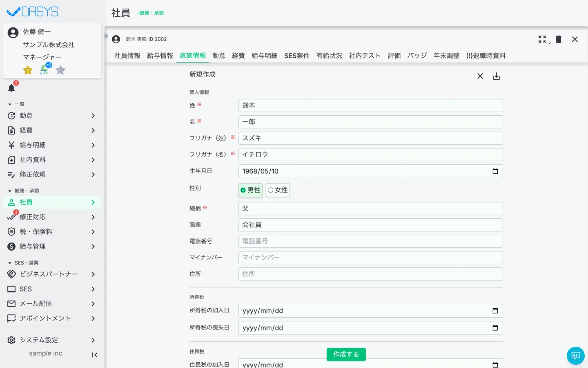Image resolution: width=588 pixels, height=368 pixels.
Task: Click the OASYS logo
Action: tap(33, 11)
